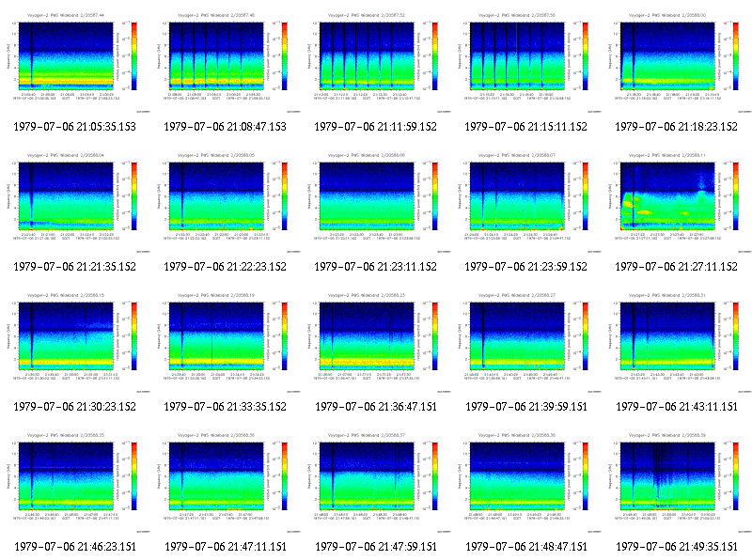Open spectrogram thumbnail dated 21:46:23.151
This screenshot has width=752, height=560.
[x=75, y=483]
